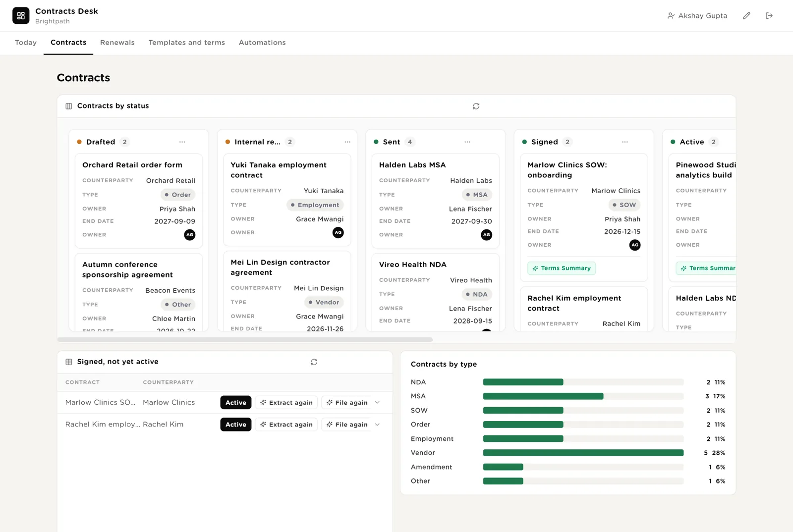Refresh the Contracts by status panel
This screenshot has width=793, height=532.
click(476, 106)
